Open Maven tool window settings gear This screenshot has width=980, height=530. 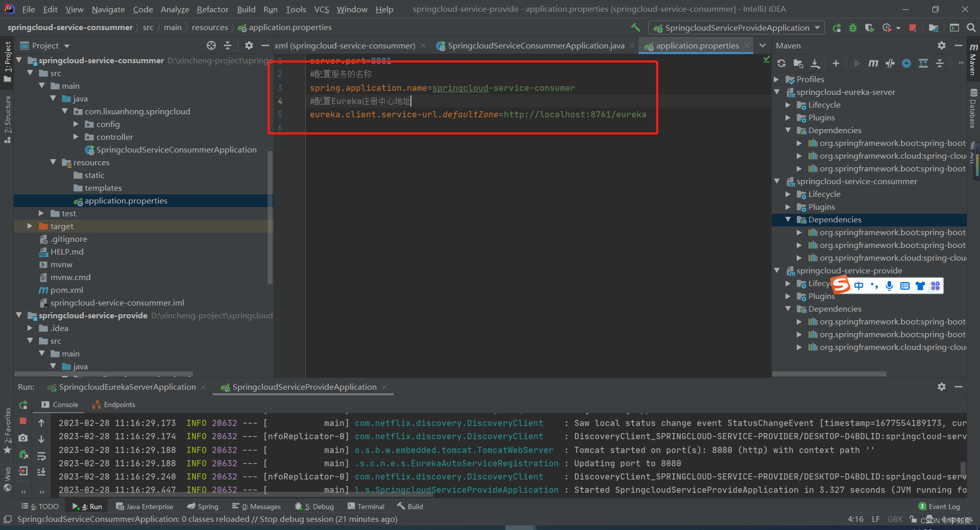(x=942, y=45)
